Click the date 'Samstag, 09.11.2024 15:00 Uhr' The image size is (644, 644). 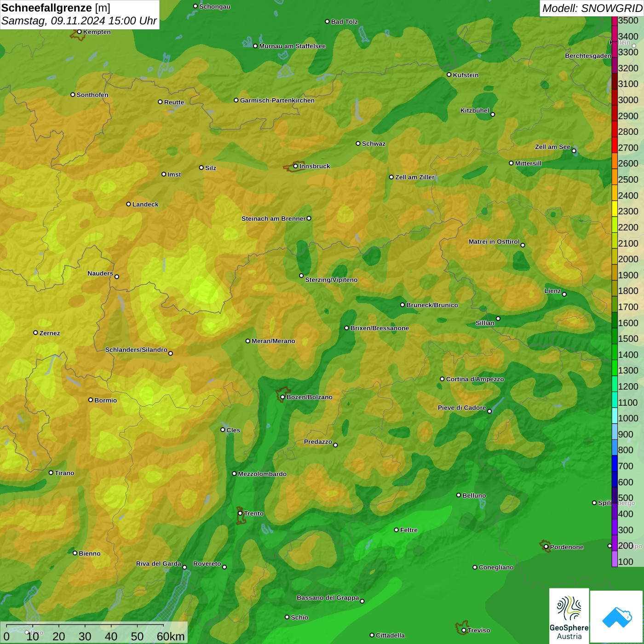[x=79, y=21]
